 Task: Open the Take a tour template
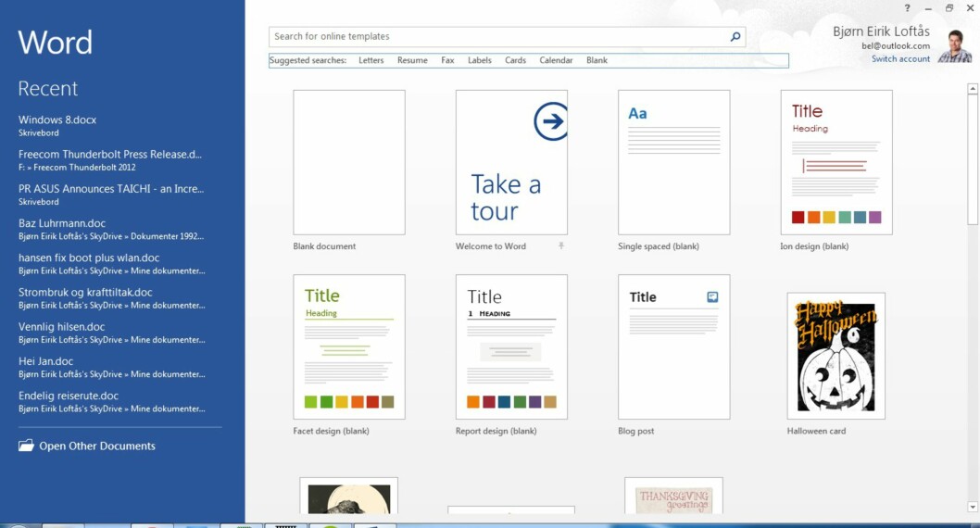coord(511,162)
